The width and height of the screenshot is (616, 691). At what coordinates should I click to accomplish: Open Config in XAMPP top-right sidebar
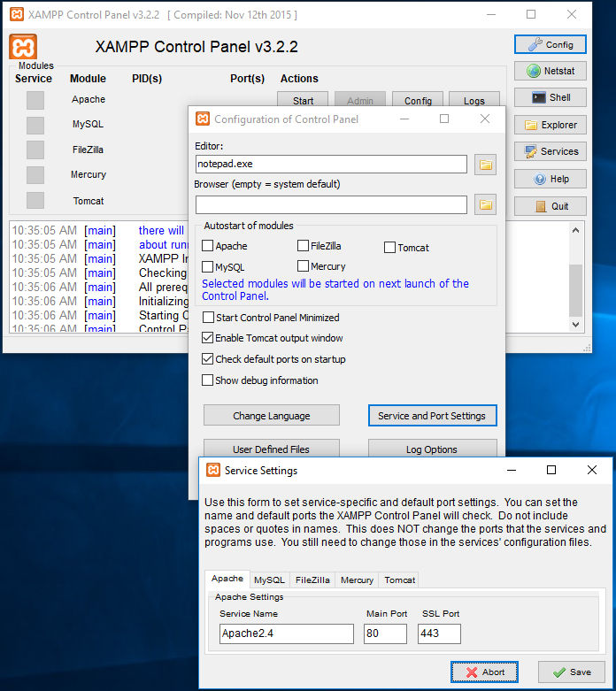click(x=551, y=44)
